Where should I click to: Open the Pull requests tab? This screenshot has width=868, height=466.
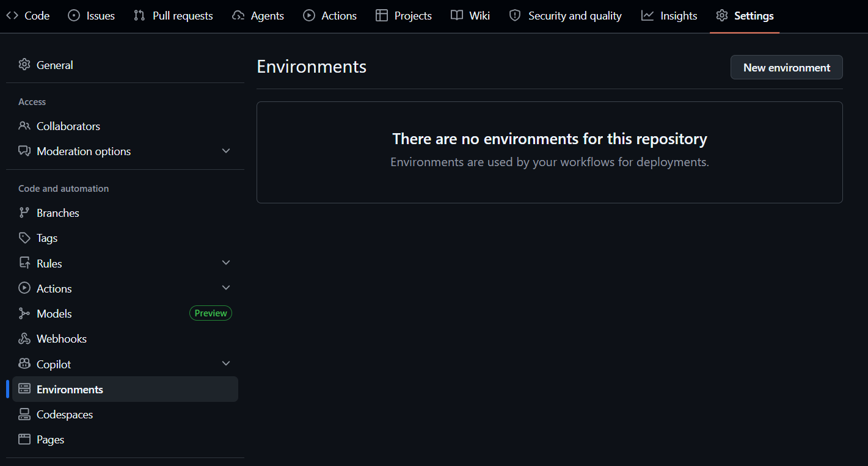pyautogui.click(x=173, y=16)
